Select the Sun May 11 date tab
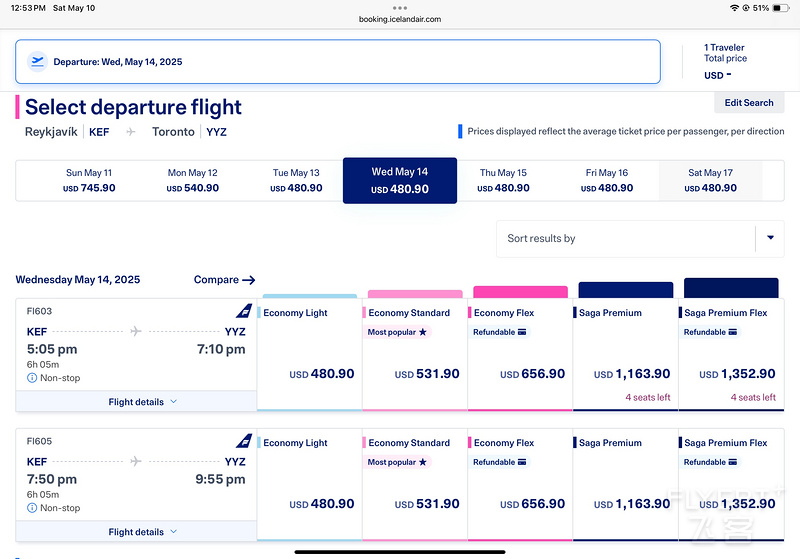This screenshot has height=559, width=800. click(x=89, y=180)
